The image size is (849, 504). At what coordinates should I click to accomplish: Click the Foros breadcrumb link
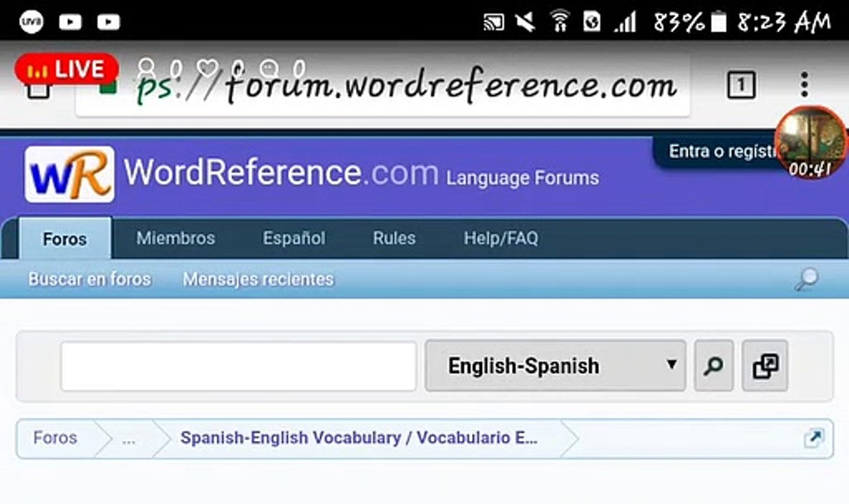[x=55, y=438]
